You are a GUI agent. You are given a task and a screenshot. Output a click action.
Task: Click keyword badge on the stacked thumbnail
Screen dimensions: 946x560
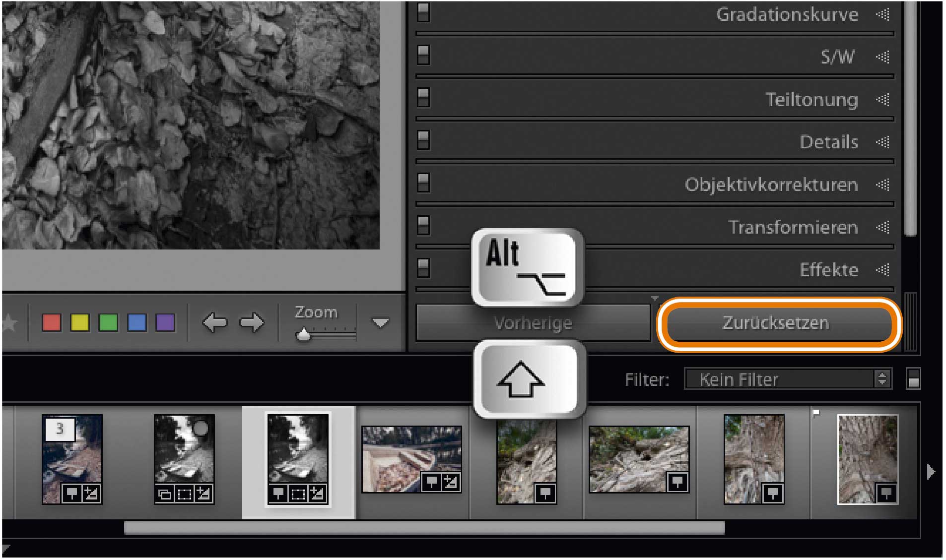[72, 494]
